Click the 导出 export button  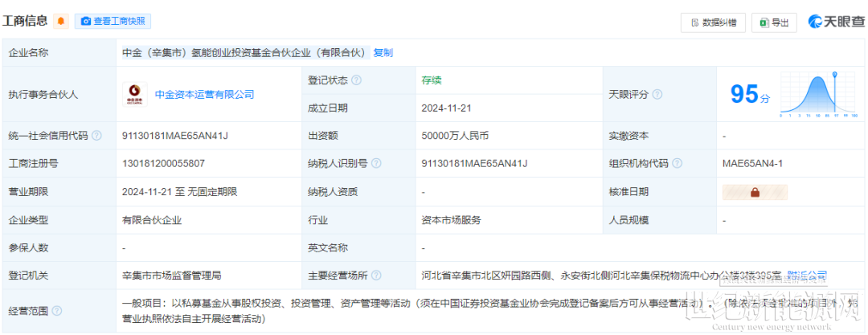[775, 22]
